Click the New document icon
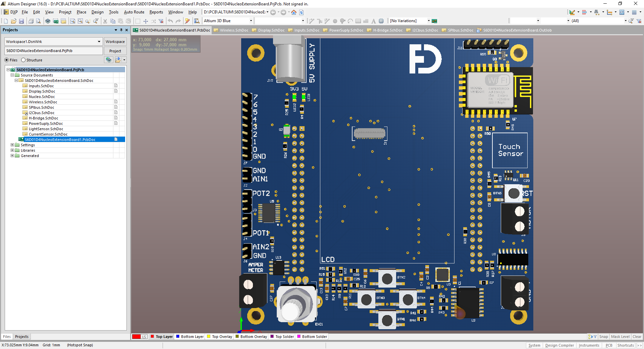 (x=6, y=21)
